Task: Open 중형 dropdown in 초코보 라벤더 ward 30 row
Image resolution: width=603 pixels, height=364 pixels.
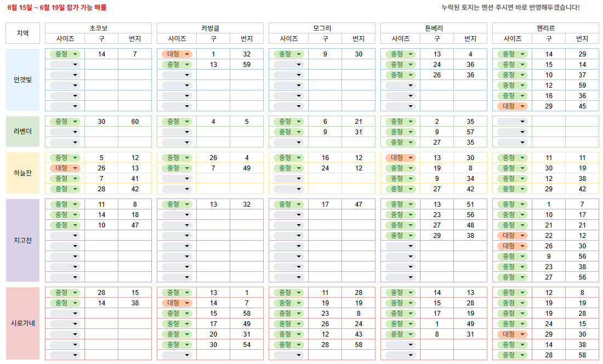Action: coord(65,122)
